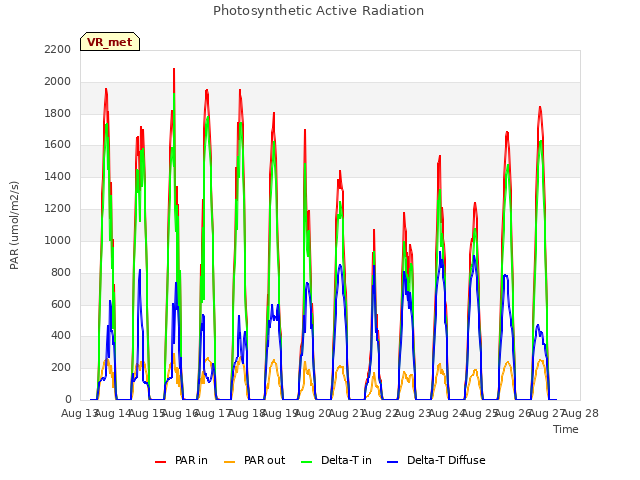Click the Aug 21 x-axis tick label

click(347, 413)
